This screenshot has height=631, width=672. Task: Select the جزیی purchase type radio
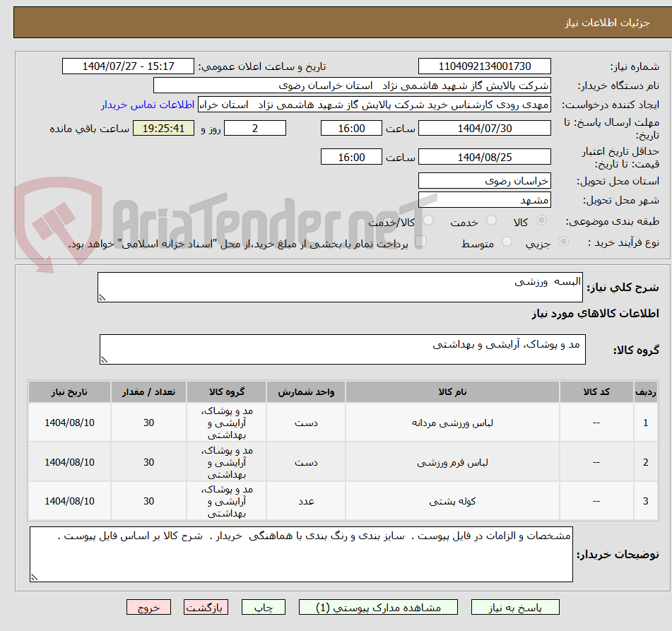(x=564, y=242)
